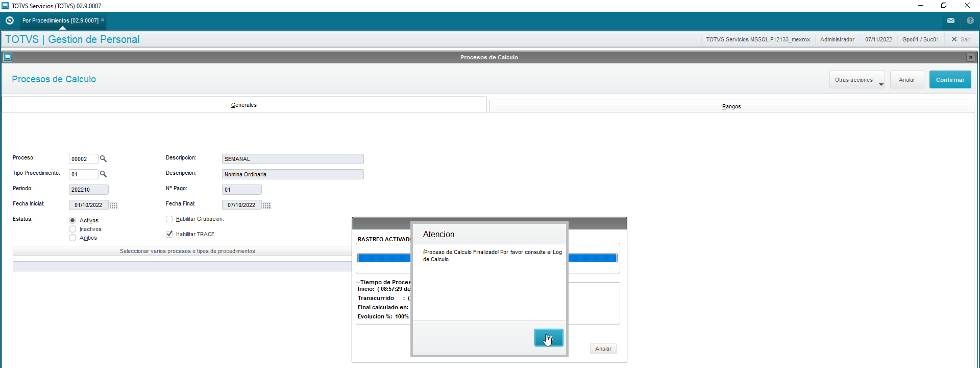Click the help question mark icon
This screenshot has width=980, height=368.
click(x=970, y=20)
